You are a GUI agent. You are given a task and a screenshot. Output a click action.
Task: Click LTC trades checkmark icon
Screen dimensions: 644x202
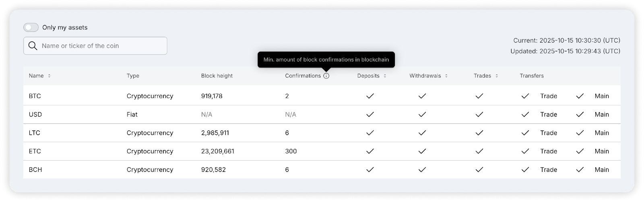pyautogui.click(x=479, y=133)
